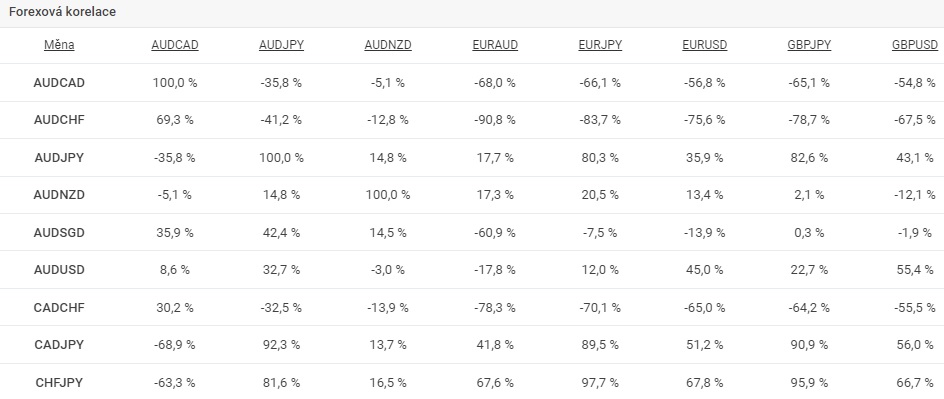Select the AUDCHF row label
This screenshot has width=944, height=399.
pyautogui.click(x=59, y=120)
